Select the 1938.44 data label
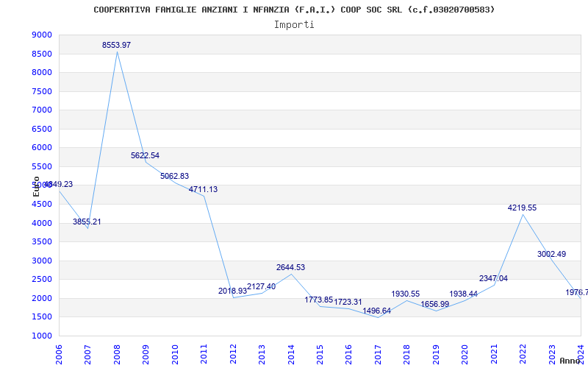The width and height of the screenshot is (588, 368). 464,294
